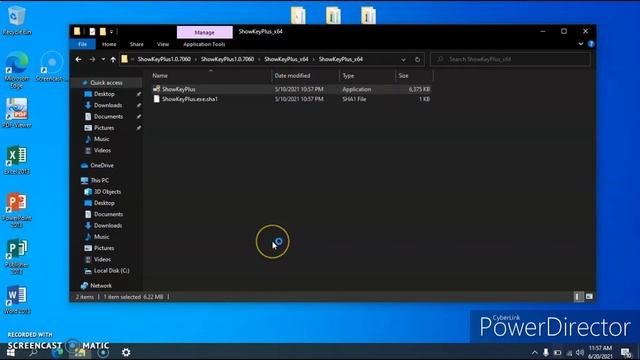Click ShowKeyPlus_x64 last breadcrumb segment
The width and height of the screenshot is (640, 360).
[341, 59]
